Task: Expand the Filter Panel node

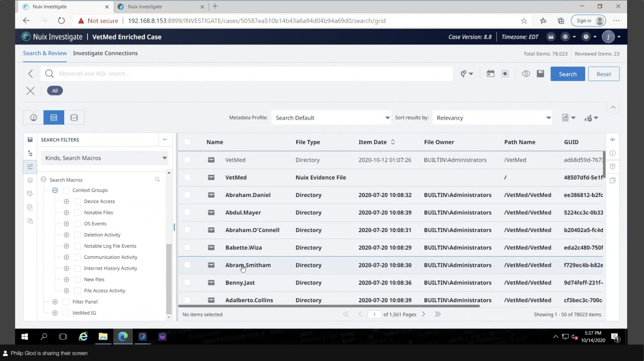Action: (x=55, y=302)
